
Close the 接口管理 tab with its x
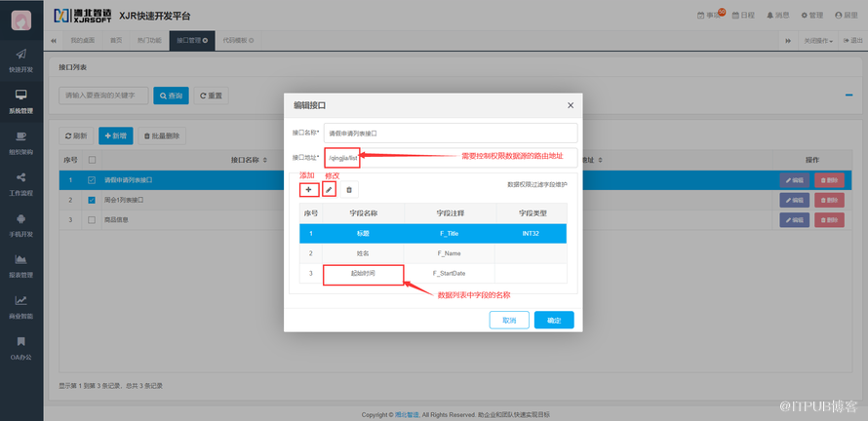(x=206, y=40)
